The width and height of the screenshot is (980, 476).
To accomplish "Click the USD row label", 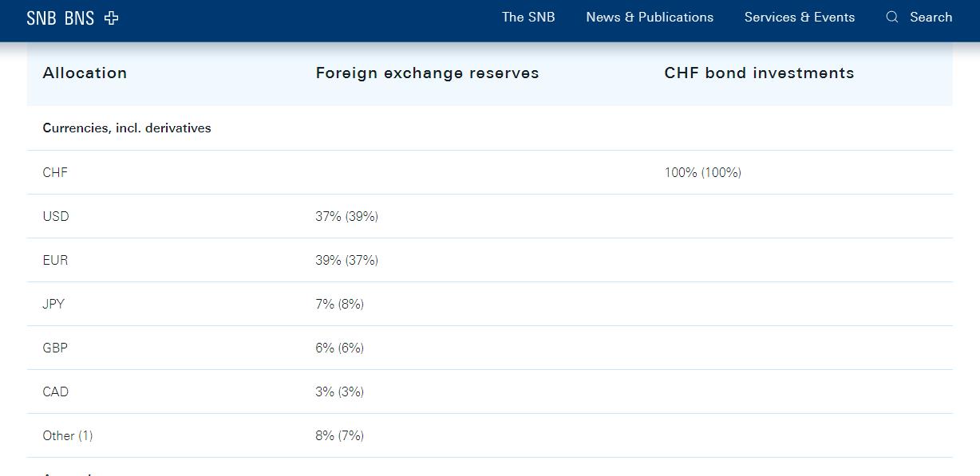I will click(x=56, y=216).
